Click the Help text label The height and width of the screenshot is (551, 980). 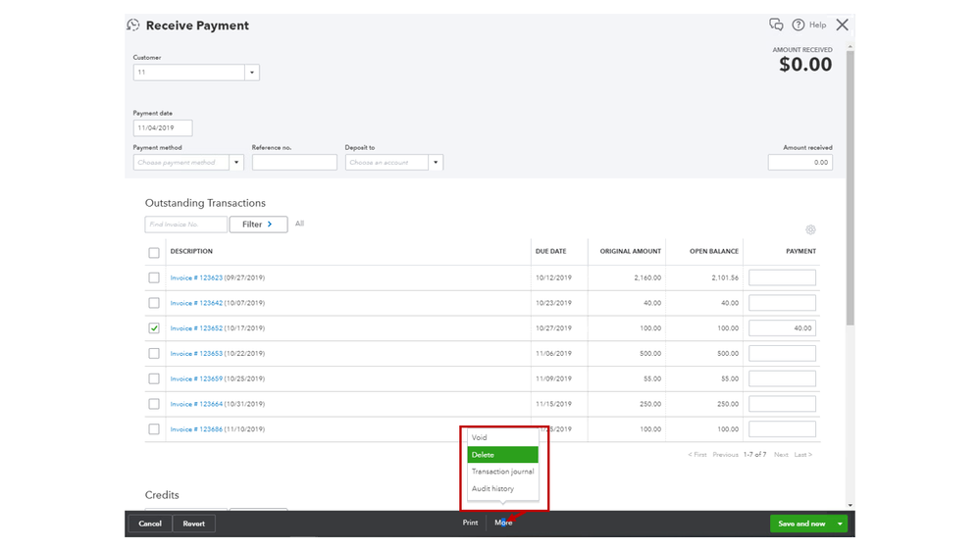click(x=817, y=25)
